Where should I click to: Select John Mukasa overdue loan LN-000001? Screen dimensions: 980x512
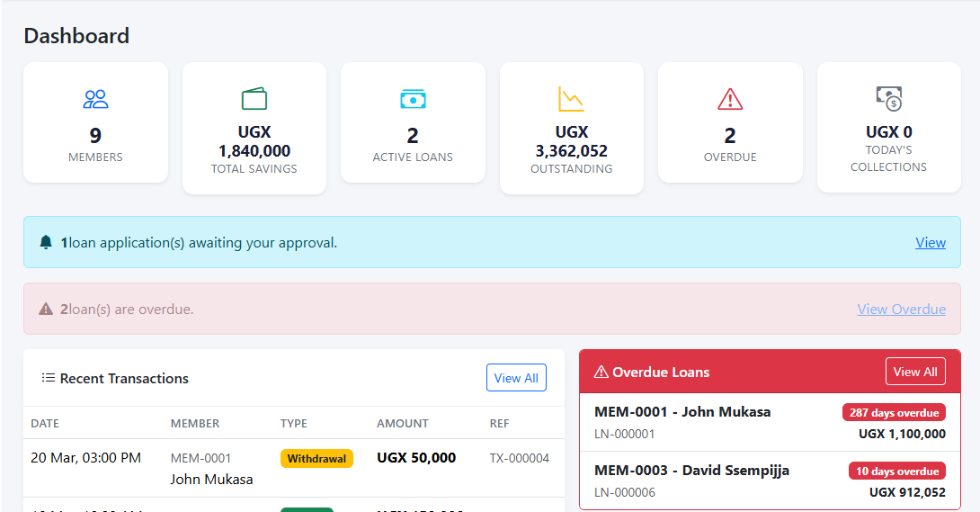coord(770,422)
